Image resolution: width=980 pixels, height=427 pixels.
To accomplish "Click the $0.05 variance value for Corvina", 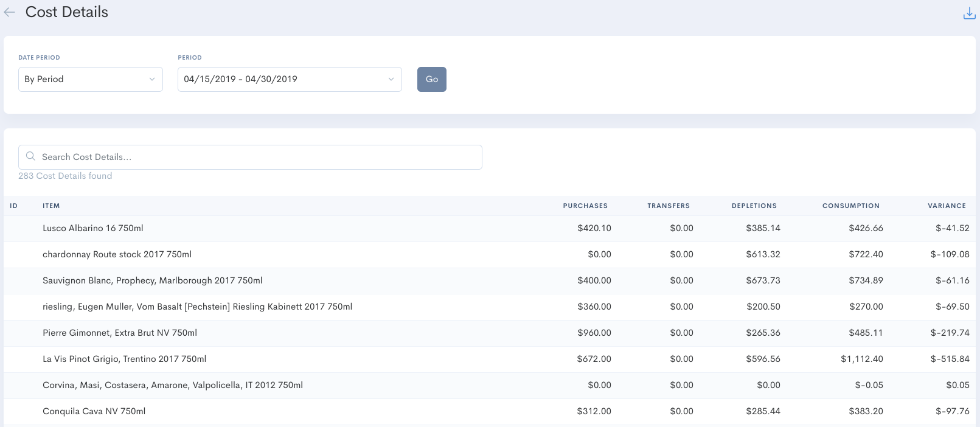I will pos(958,385).
